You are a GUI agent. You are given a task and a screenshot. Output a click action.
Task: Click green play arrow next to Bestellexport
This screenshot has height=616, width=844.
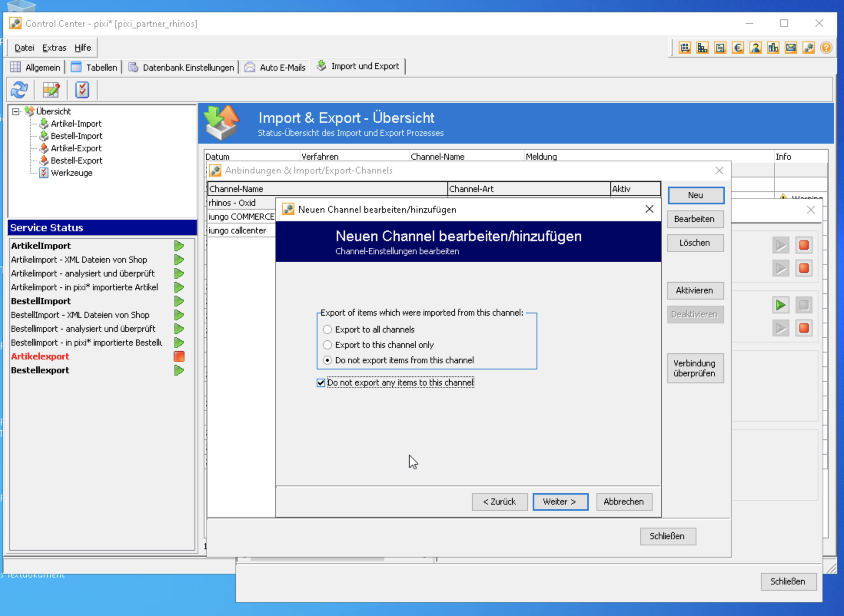click(179, 370)
